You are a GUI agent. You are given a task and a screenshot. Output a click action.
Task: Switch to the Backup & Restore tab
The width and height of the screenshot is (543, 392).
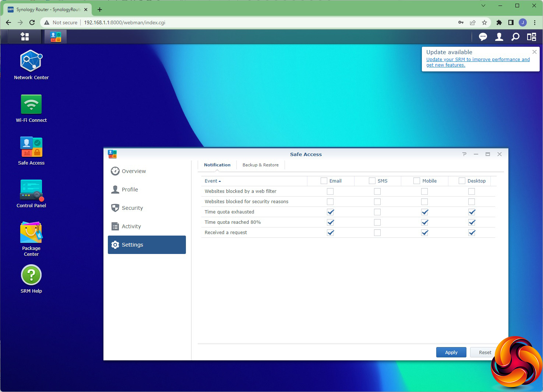click(x=261, y=165)
